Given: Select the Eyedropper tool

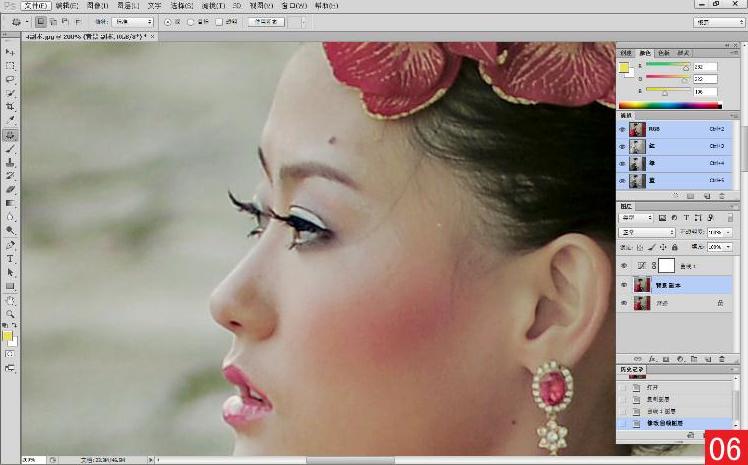Looking at the screenshot, I should 10,120.
